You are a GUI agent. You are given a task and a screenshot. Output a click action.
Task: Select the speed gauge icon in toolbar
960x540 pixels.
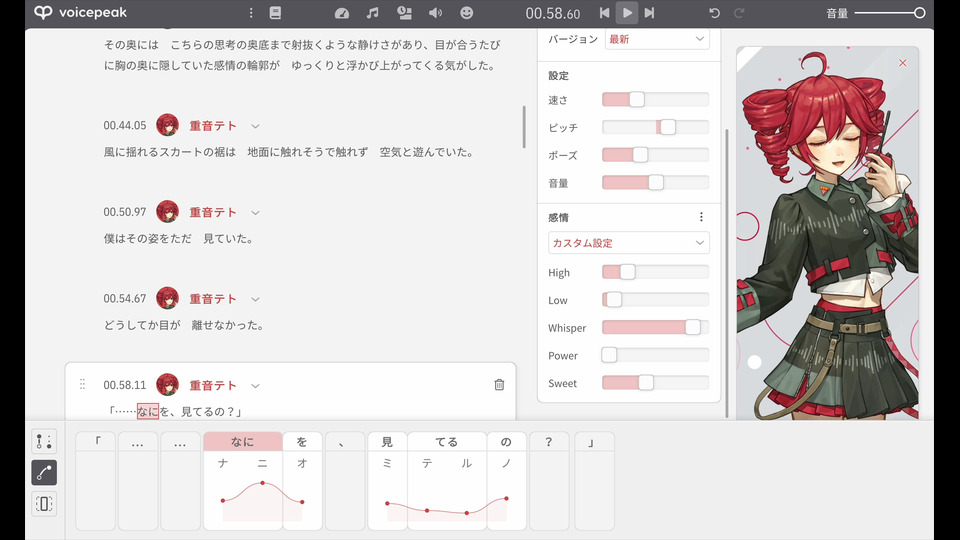coord(342,13)
